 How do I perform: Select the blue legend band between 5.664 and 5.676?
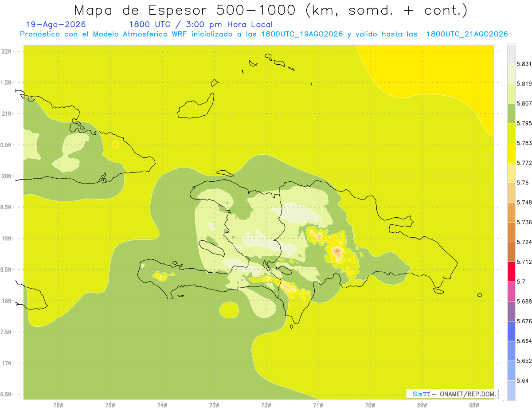511,331
